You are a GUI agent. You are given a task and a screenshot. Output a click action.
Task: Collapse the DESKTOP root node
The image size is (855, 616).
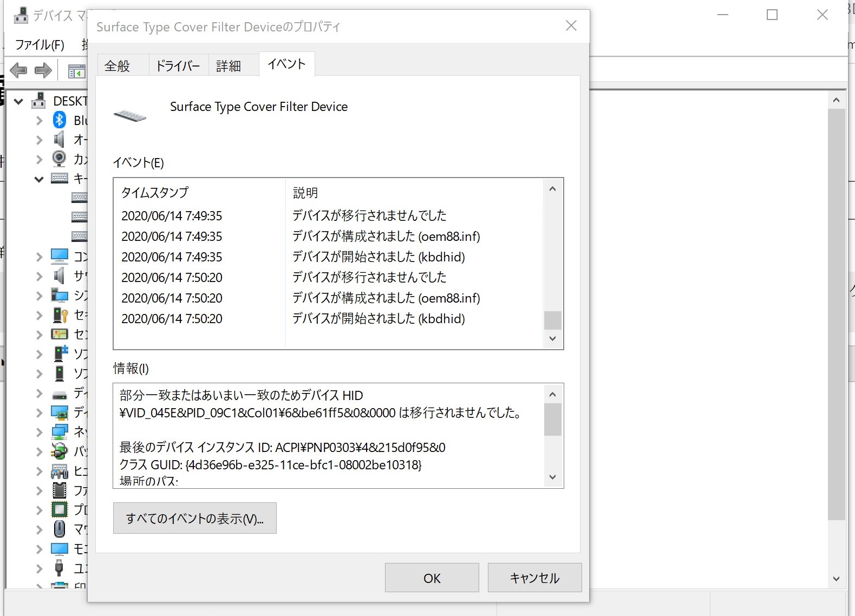coord(19,101)
